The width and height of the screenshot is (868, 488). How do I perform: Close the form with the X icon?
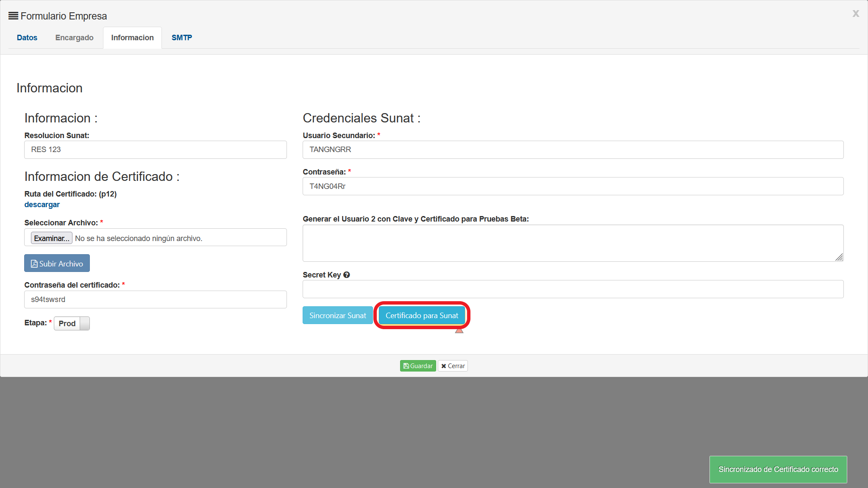[x=856, y=14]
